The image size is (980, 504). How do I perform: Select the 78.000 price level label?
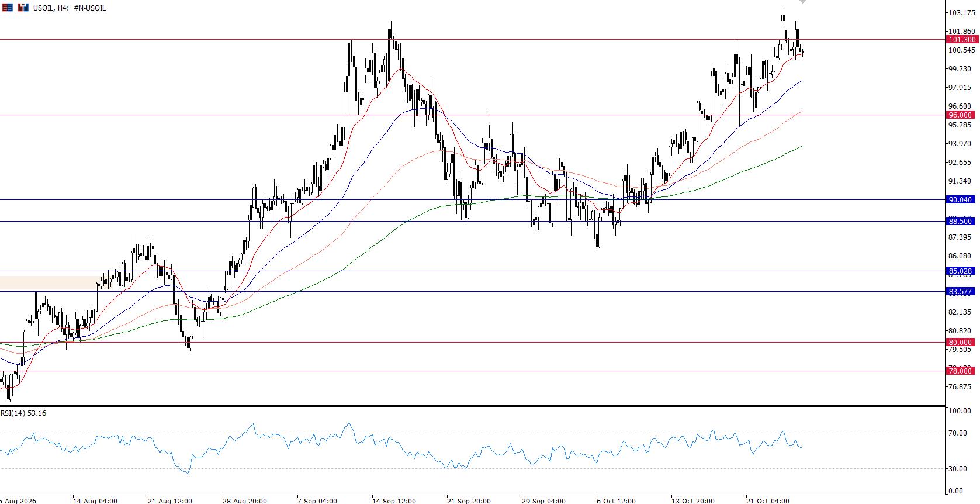(961, 371)
